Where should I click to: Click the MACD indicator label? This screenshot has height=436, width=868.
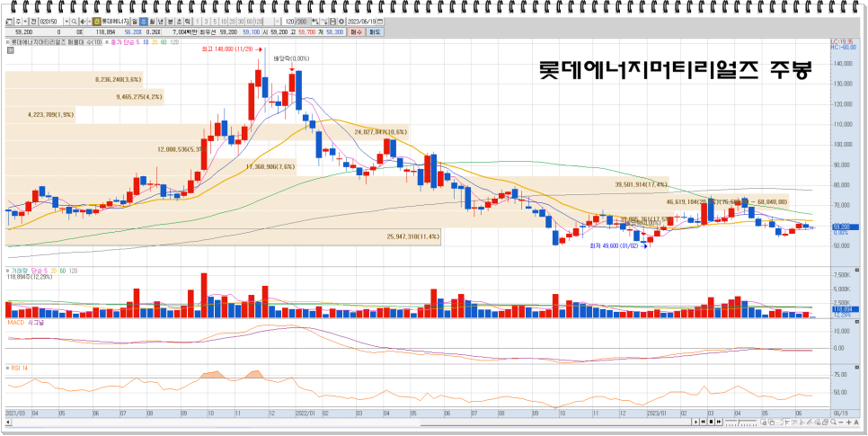pyautogui.click(x=16, y=322)
